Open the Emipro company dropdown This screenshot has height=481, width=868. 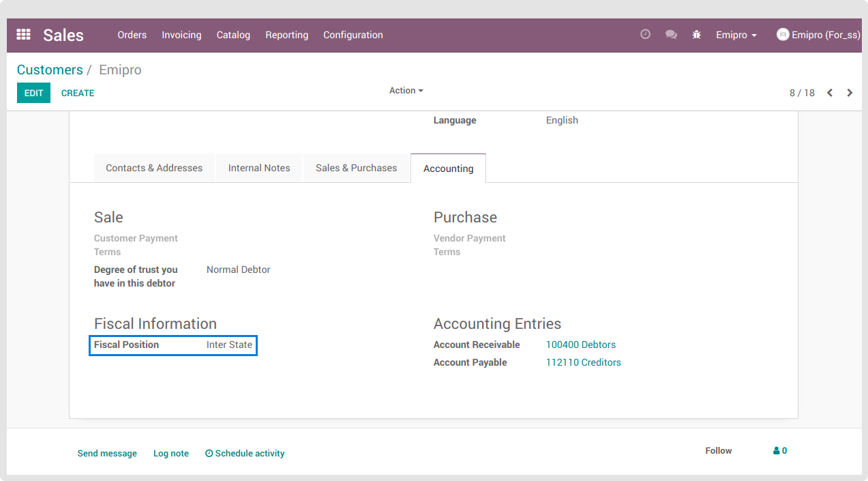pyautogui.click(x=736, y=35)
